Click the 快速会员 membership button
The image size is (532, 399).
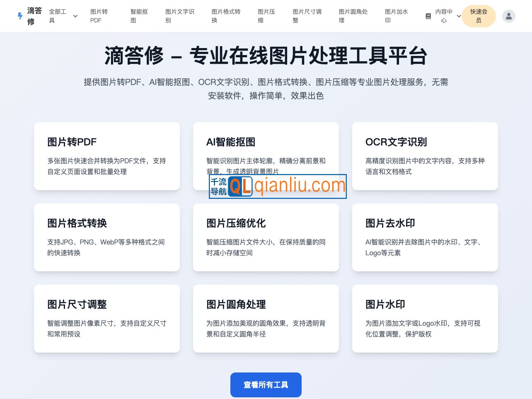coord(479,16)
